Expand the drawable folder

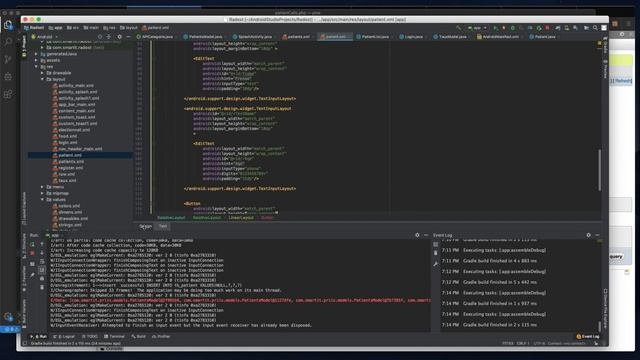coord(42,73)
